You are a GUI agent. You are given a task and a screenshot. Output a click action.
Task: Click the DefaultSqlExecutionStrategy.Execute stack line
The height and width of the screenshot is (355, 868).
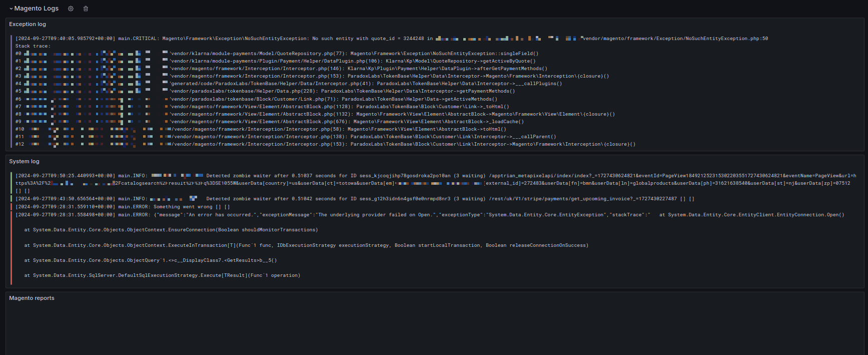pos(162,275)
